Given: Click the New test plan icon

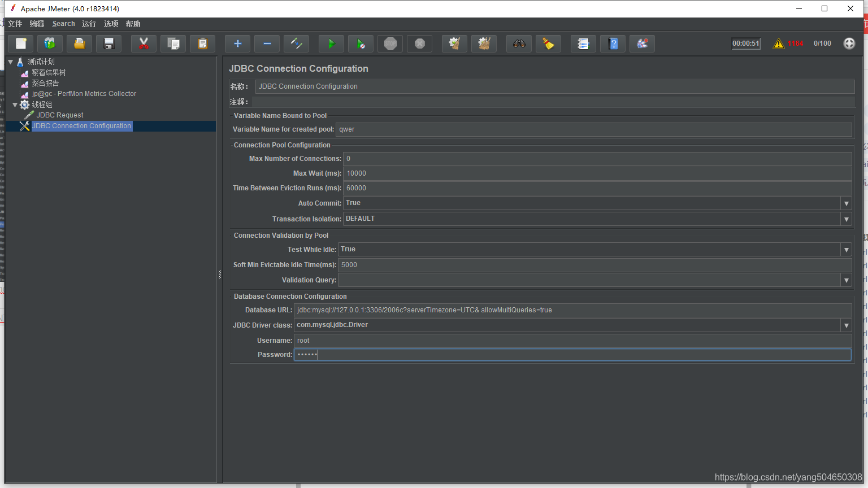Looking at the screenshot, I should (21, 43).
